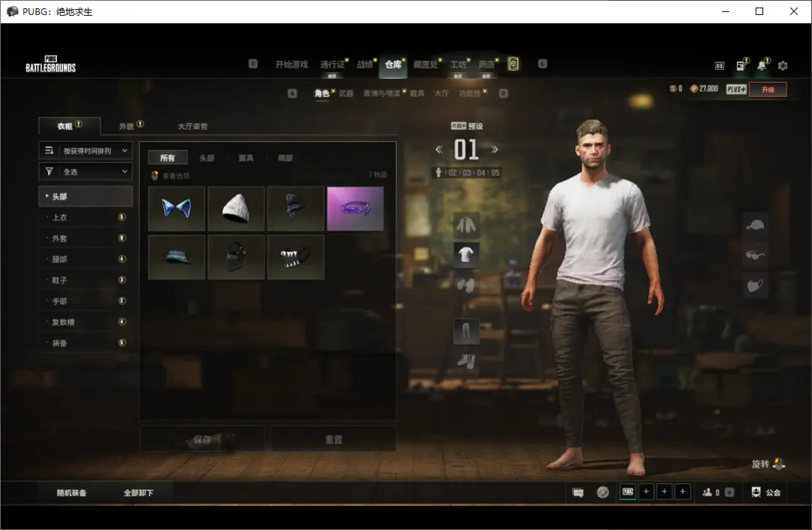This screenshot has width=812, height=530.
Task: Switch to the 大厅姿势 lobby pose tab
Action: (x=192, y=126)
